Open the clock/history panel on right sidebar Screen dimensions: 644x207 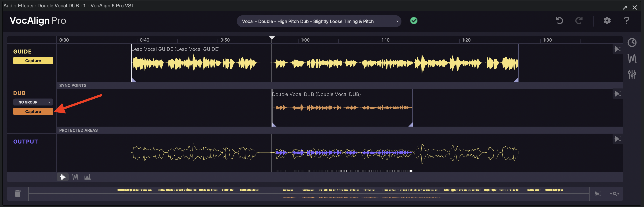[632, 42]
